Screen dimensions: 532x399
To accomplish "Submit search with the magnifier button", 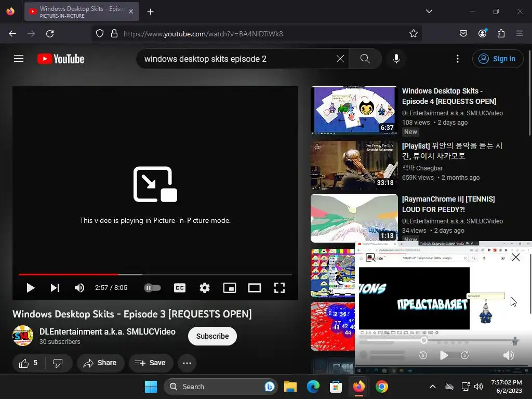I will point(365,59).
